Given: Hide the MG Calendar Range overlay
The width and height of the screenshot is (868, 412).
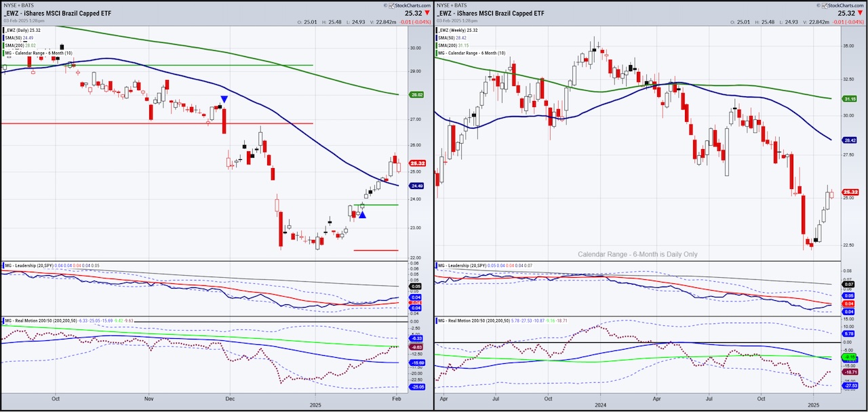Looking at the screenshot, I should click(37, 53).
